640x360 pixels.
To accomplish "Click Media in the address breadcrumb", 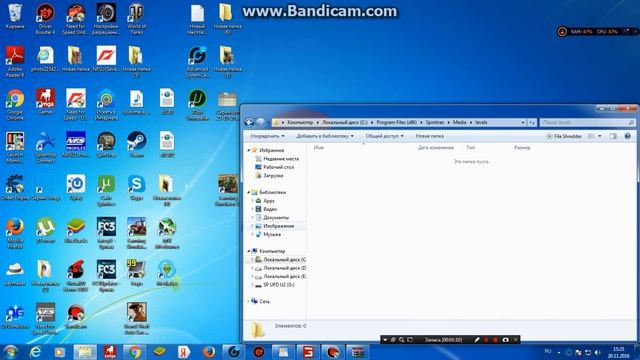I will [x=459, y=122].
